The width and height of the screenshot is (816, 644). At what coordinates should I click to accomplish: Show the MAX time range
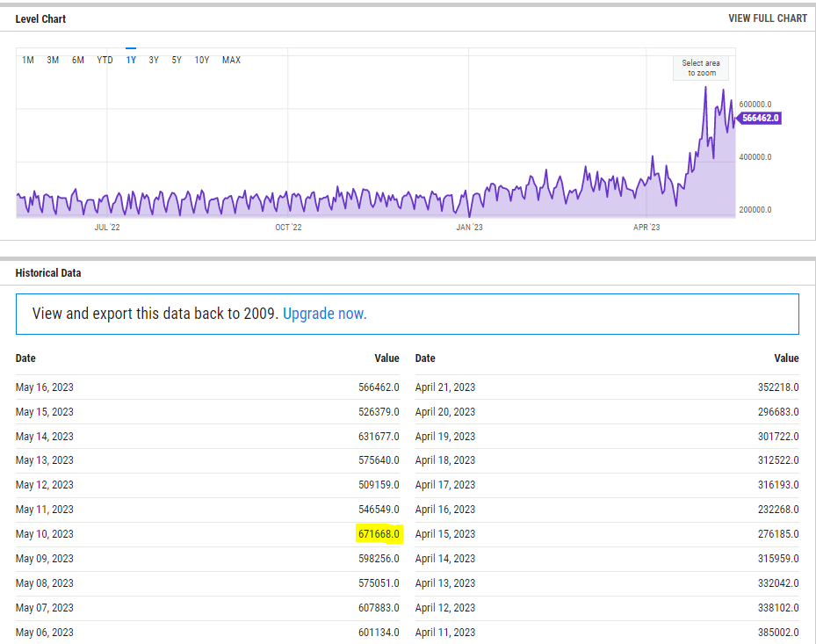(231, 60)
